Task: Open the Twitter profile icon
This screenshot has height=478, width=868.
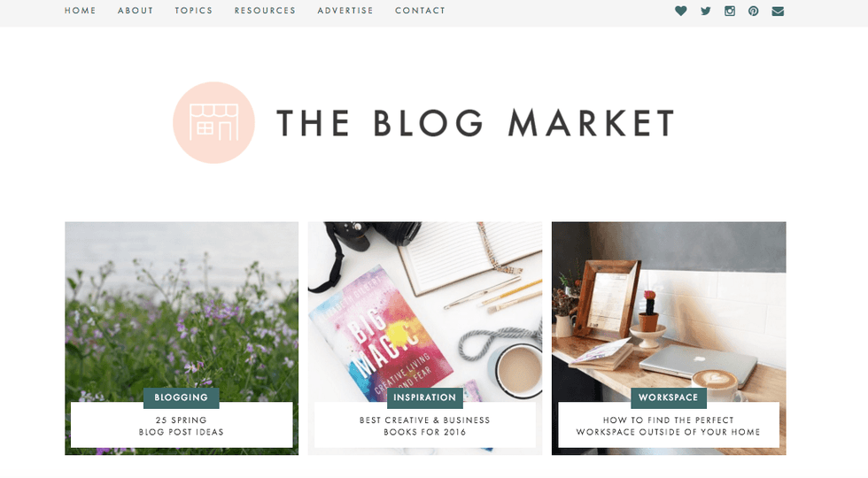Action: coord(705,11)
